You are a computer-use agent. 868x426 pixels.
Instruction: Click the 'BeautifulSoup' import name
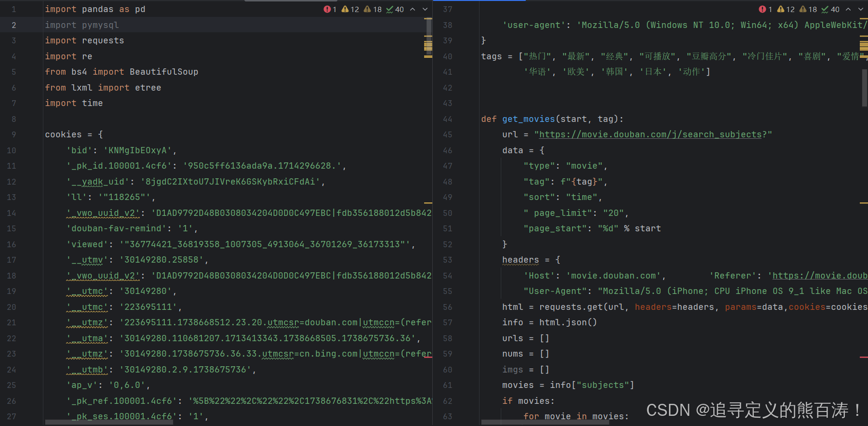(164, 72)
